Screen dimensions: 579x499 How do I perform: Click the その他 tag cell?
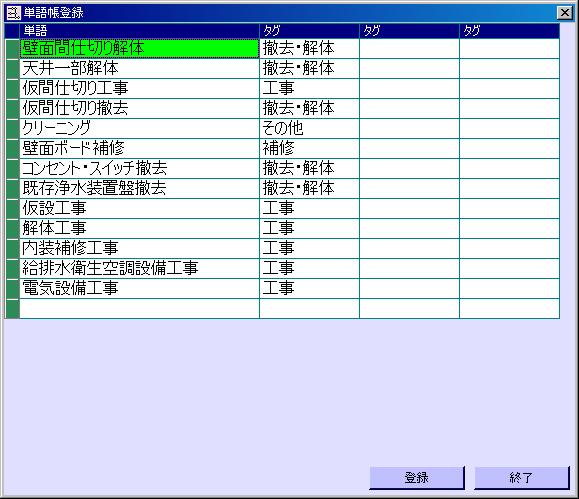coord(309,128)
